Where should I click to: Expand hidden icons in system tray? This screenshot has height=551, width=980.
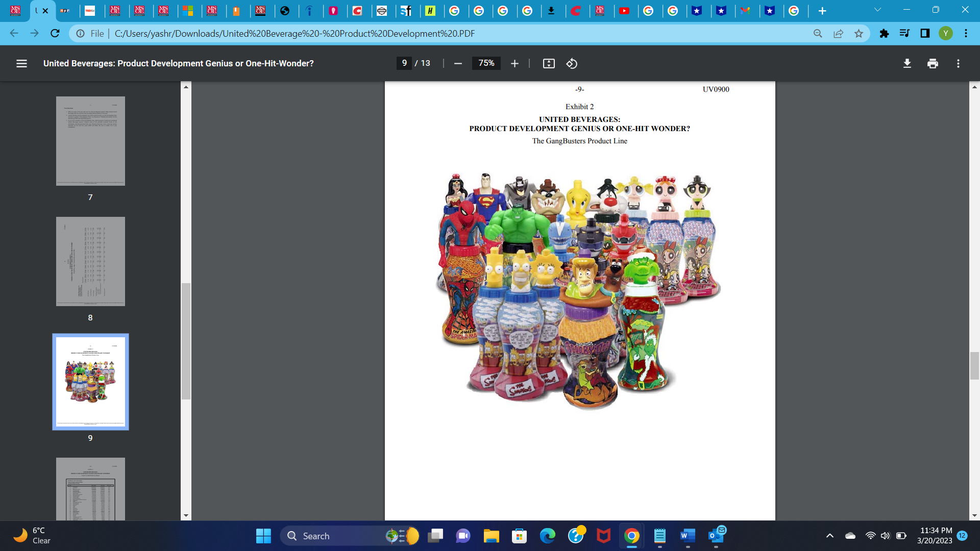click(x=829, y=536)
